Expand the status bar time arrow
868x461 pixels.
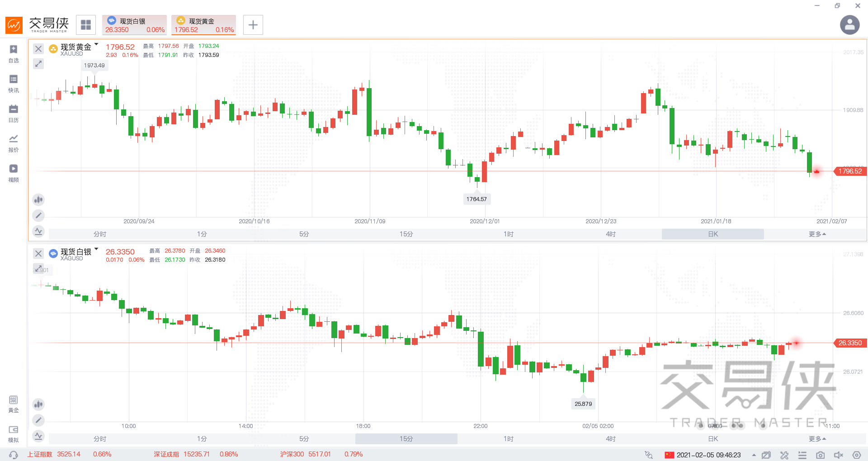coord(754,456)
